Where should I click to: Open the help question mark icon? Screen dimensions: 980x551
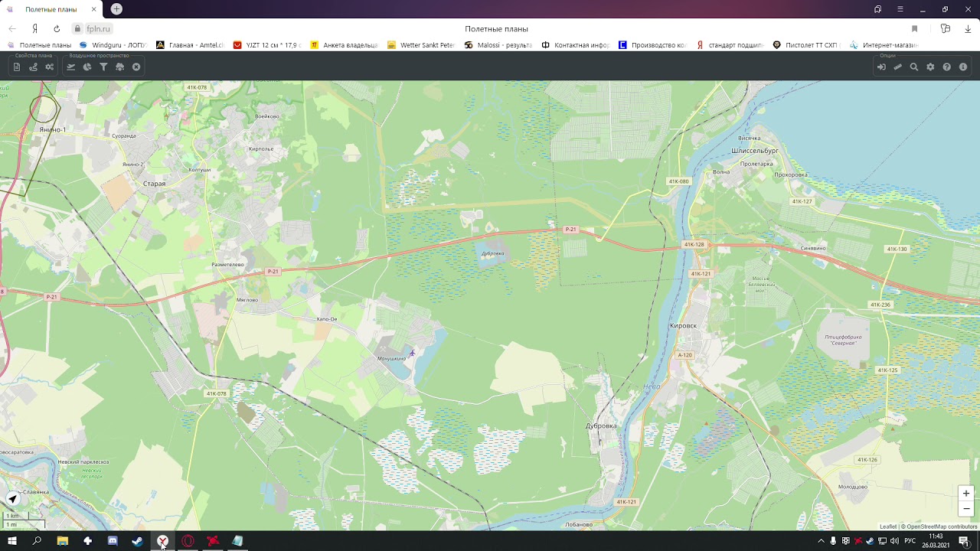click(947, 67)
